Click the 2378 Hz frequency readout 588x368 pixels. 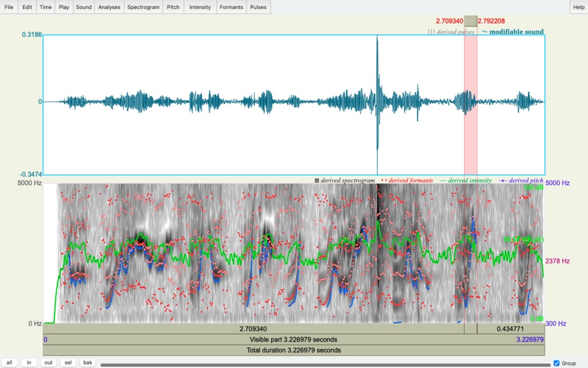point(558,261)
